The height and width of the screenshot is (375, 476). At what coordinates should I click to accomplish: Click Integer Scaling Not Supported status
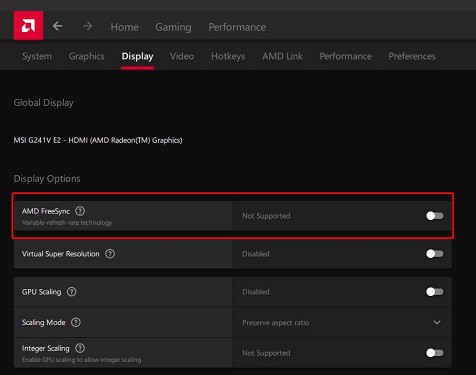[266, 353]
